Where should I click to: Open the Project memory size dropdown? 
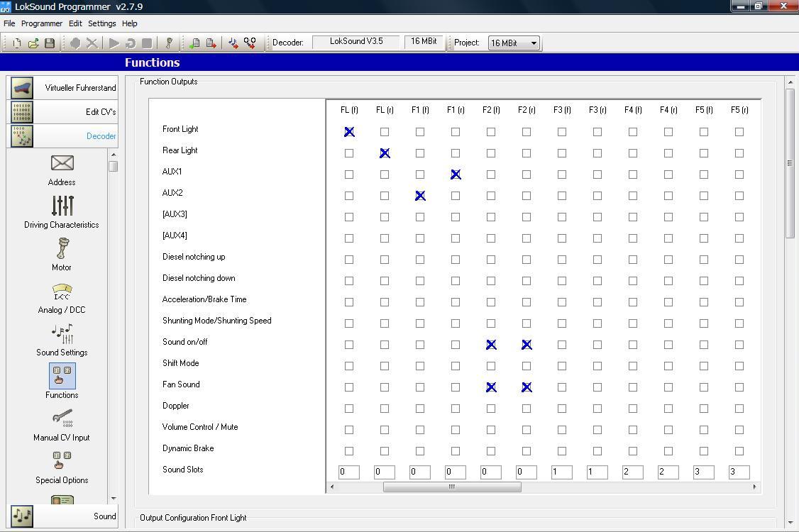coord(514,43)
